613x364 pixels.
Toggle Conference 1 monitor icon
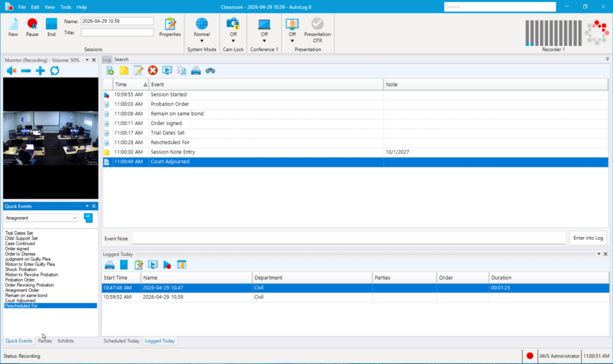point(264,24)
